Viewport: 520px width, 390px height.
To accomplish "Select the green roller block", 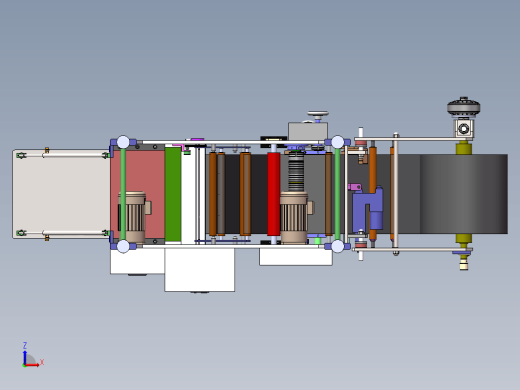I will pos(173,195).
